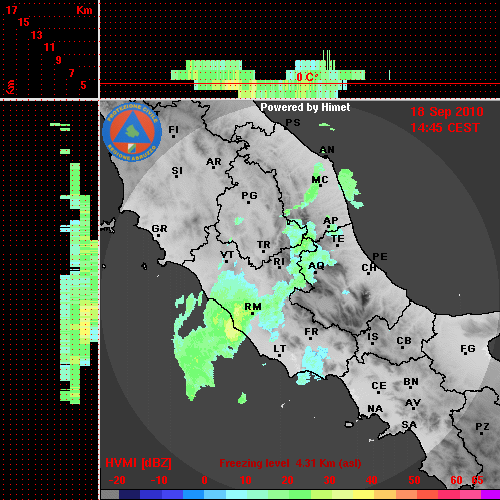Click the FR city label
This screenshot has height=500, width=500.
click(x=311, y=332)
